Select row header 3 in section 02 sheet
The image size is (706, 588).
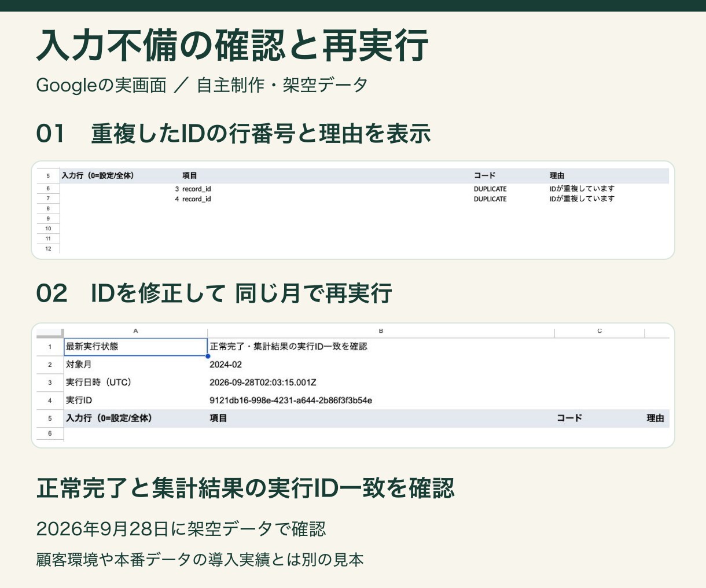(50, 383)
